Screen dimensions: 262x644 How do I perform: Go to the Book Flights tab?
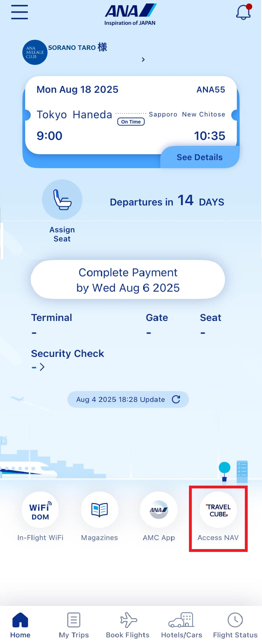pyautogui.click(x=128, y=625)
